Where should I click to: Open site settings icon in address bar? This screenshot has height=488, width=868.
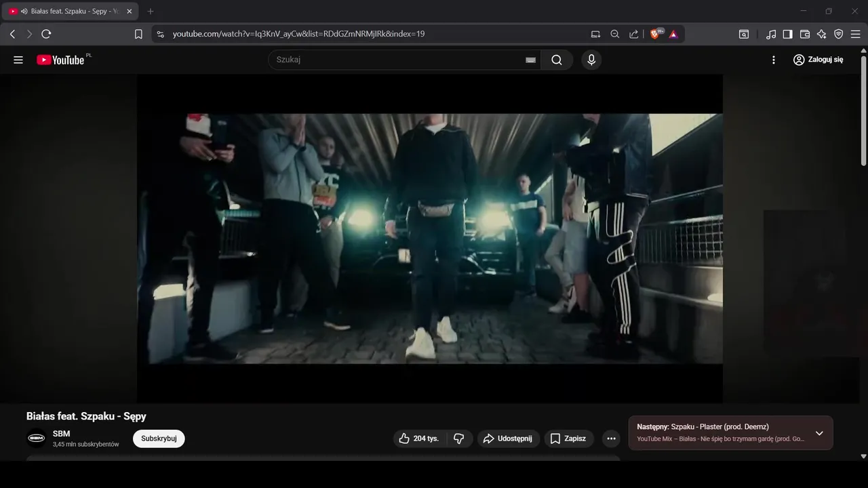[x=159, y=34]
